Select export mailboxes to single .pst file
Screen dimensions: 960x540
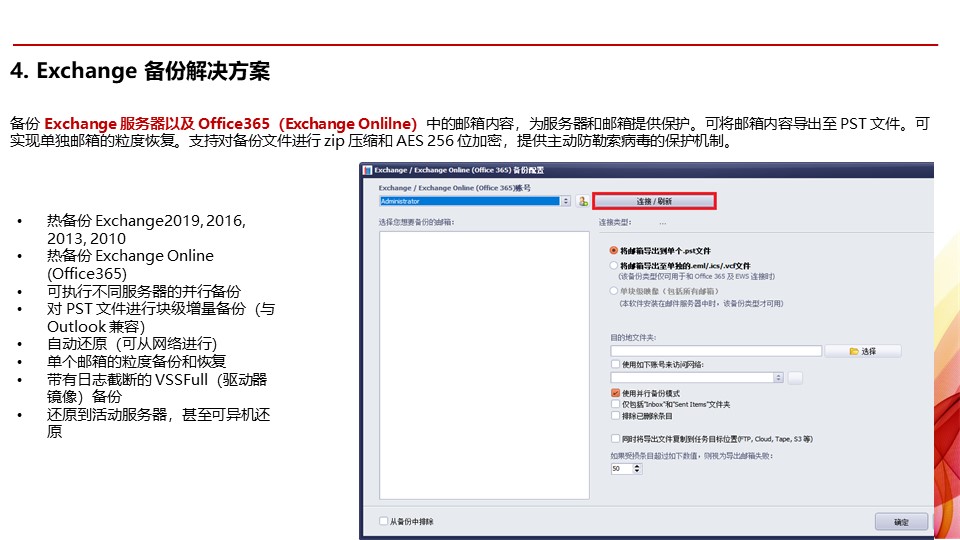pyautogui.click(x=613, y=250)
